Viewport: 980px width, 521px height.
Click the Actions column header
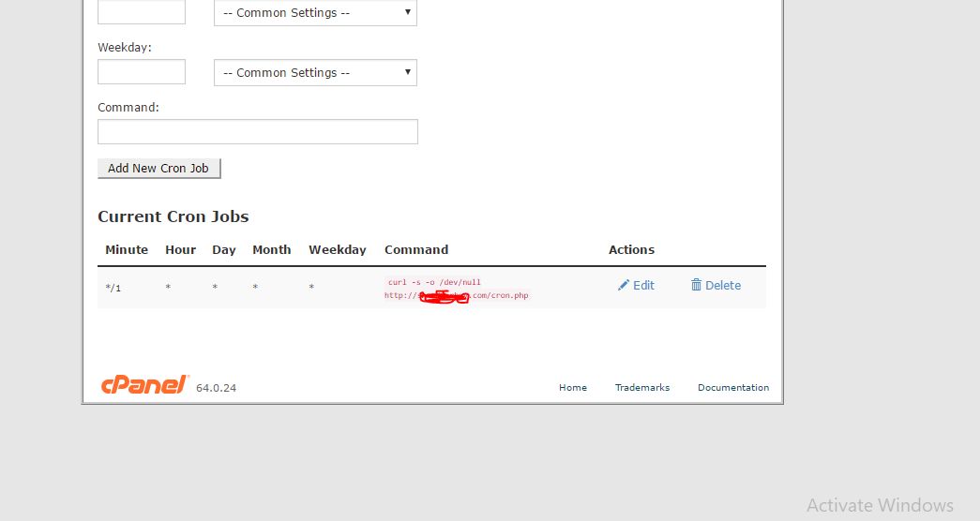pyautogui.click(x=632, y=250)
